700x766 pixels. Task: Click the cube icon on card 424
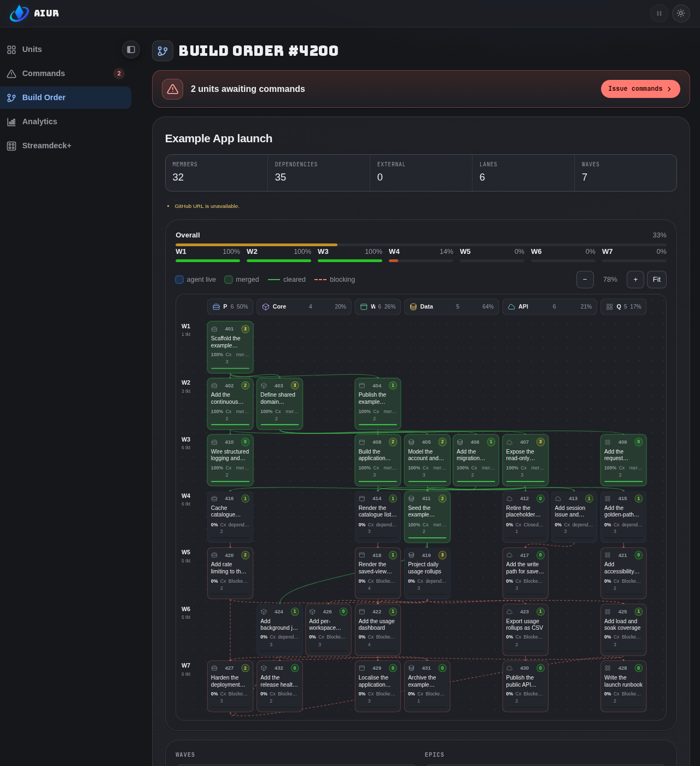pos(264,612)
